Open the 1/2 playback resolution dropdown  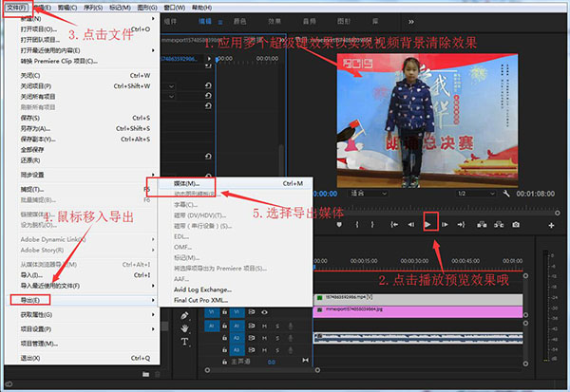tap(476, 194)
